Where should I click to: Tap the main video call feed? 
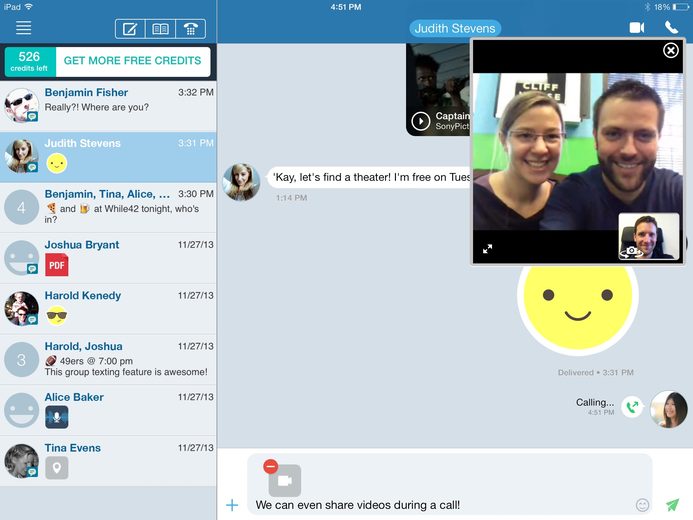(x=578, y=152)
